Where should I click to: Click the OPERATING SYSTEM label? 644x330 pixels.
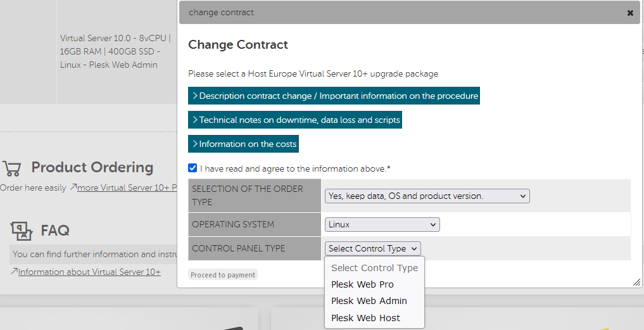point(233,224)
